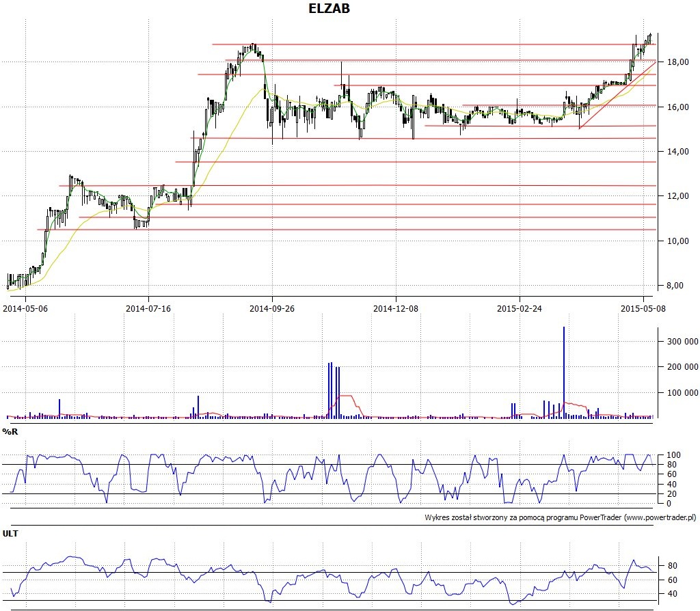The height and width of the screenshot is (611, 700).
Task: Click the tallest volume bar above 300 000
Action: (x=564, y=372)
